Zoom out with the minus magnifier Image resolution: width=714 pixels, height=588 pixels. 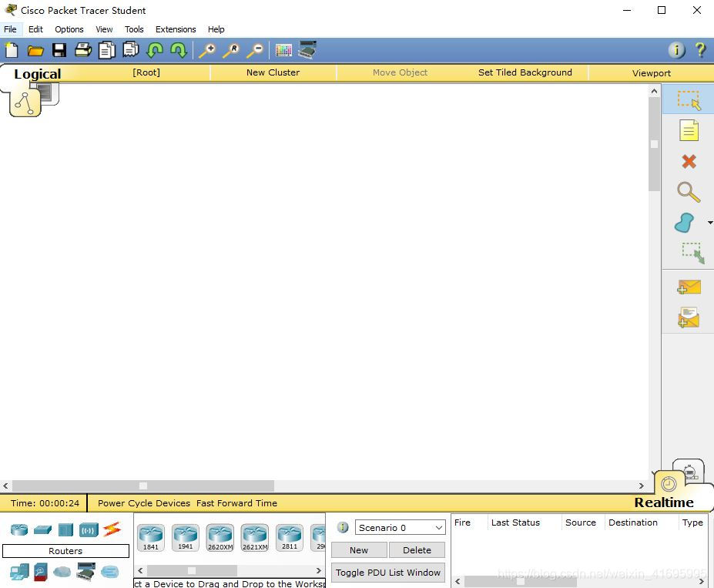pyautogui.click(x=255, y=50)
